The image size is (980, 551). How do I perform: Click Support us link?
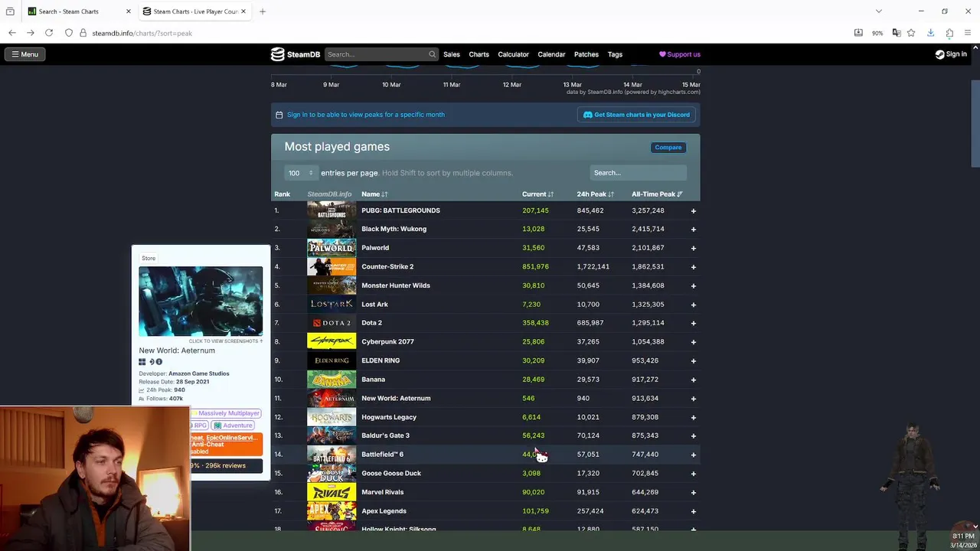tap(680, 54)
